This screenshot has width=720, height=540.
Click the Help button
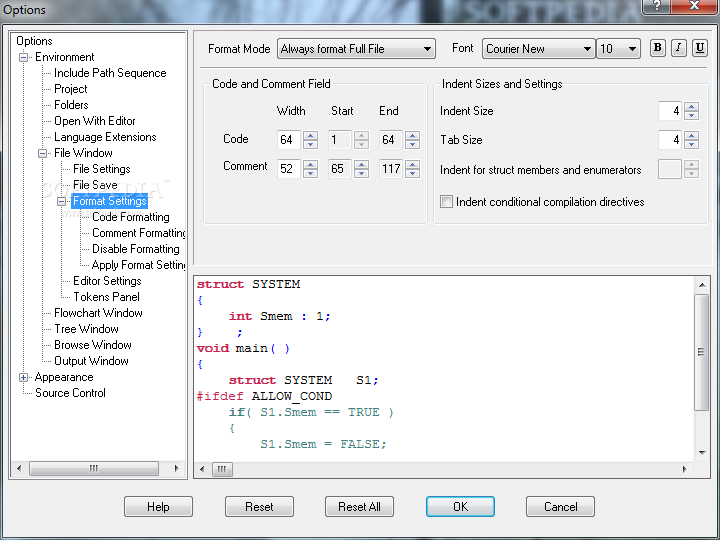point(158,506)
